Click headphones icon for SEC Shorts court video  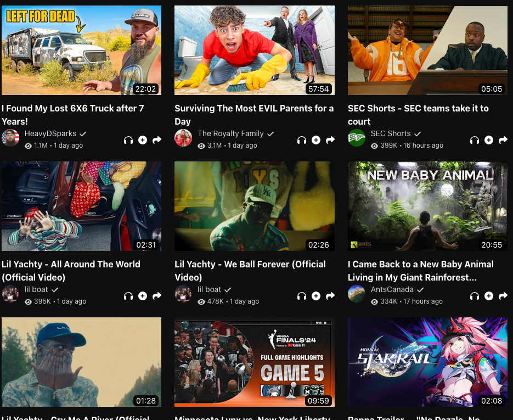tap(475, 140)
